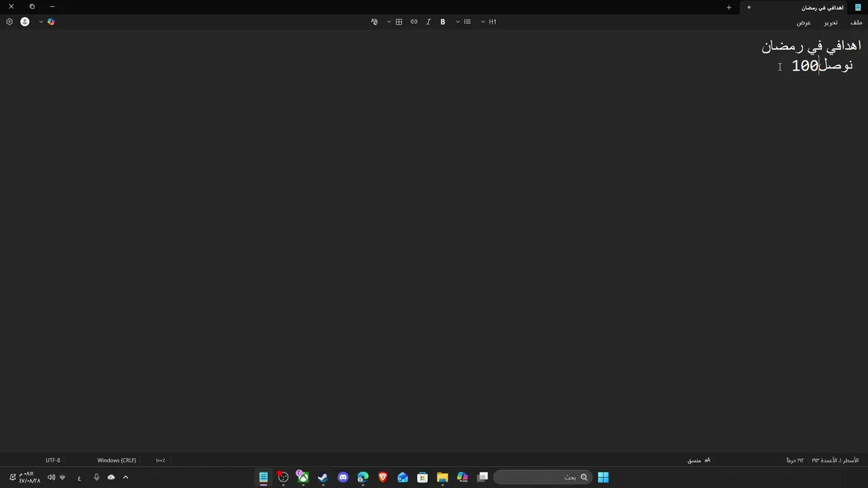Toggle bold formatting
This screenshot has height=488, width=868.
[x=443, y=22]
